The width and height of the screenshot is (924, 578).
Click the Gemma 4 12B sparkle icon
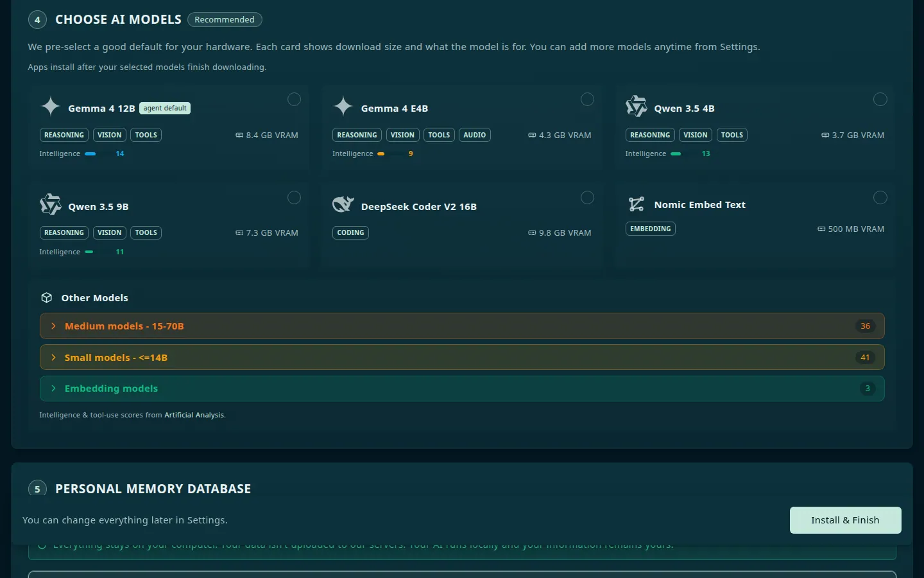click(51, 106)
